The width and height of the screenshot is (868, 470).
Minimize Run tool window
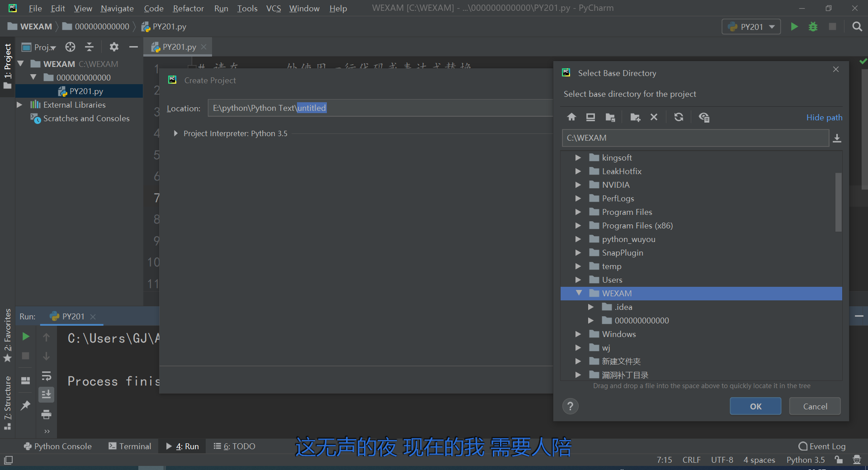859,316
